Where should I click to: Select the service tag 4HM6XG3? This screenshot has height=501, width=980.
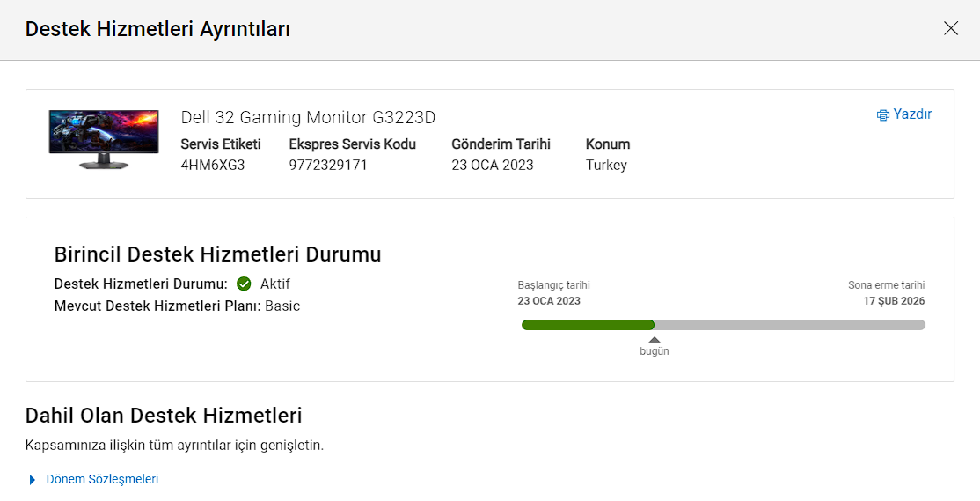click(213, 165)
